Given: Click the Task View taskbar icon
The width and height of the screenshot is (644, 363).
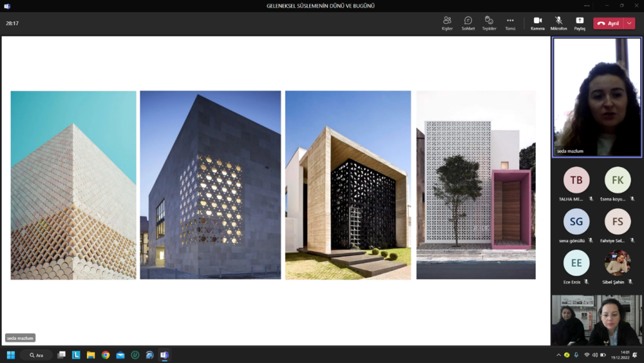Looking at the screenshot, I should pyautogui.click(x=61, y=355).
